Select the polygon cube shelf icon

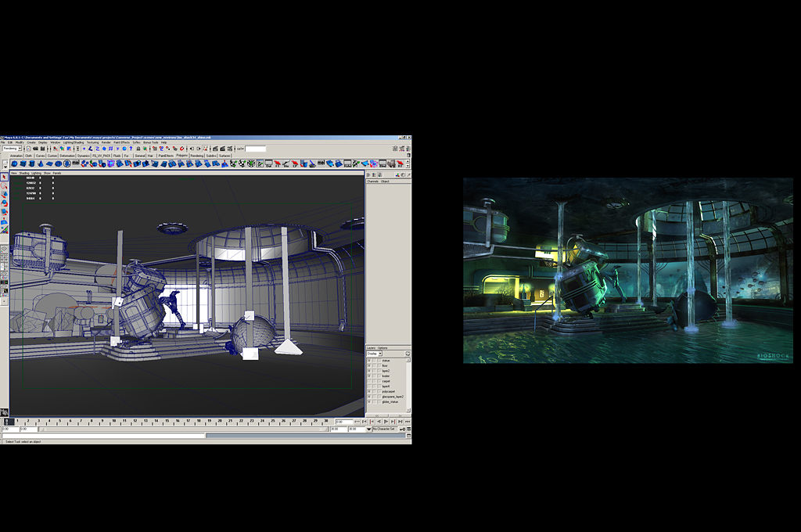[x=23, y=164]
